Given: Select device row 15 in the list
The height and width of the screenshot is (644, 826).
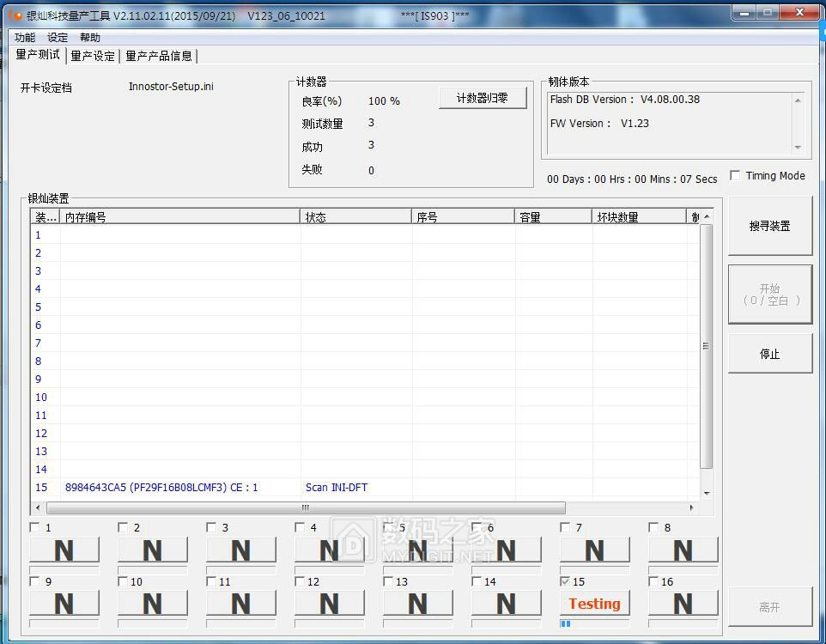Looking at the screenshot, I should click(161, 488).
